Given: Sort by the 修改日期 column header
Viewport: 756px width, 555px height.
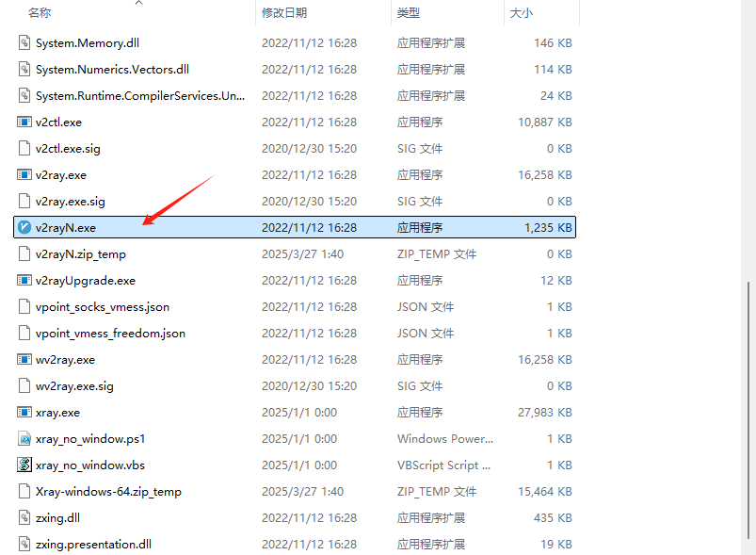Looking at the screenshot, I should pyautogui.click(x=284, y=13).
